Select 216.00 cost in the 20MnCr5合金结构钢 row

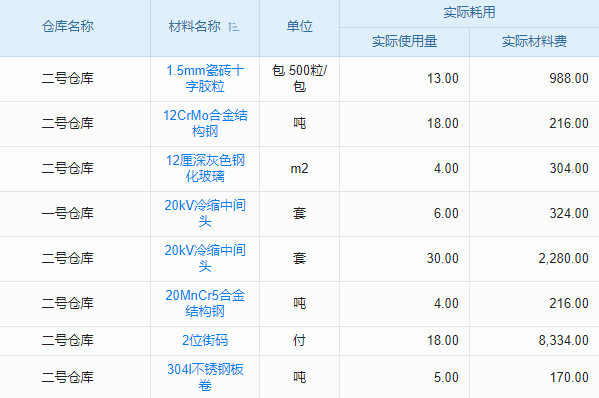coord(569,303)
